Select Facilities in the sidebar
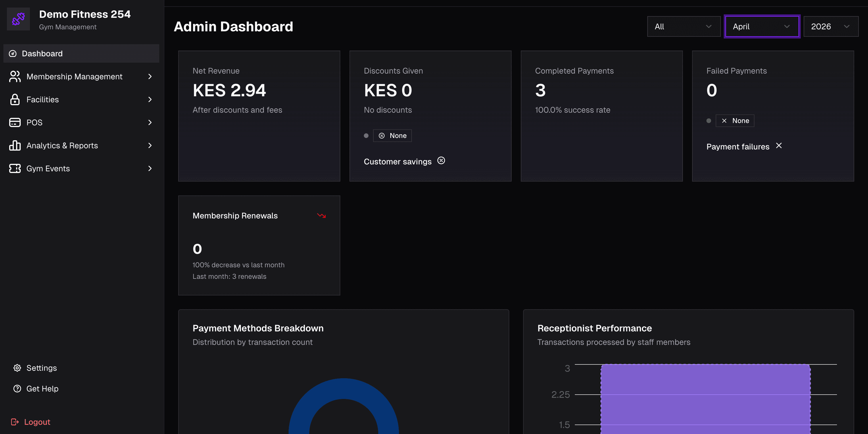This screenshot has height=434, width=868. (81, 99)
